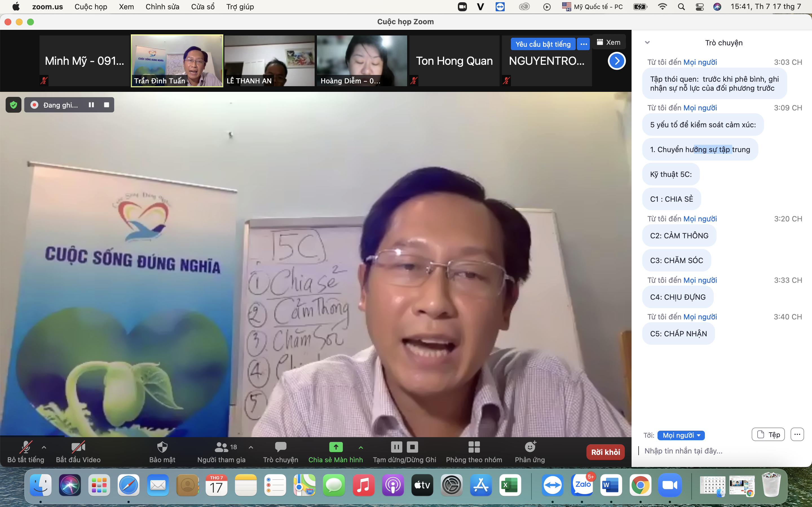Start camera with Bắt đầu Video
The width and height of the screenshot is (812, 507).
[x=78, y=447]
